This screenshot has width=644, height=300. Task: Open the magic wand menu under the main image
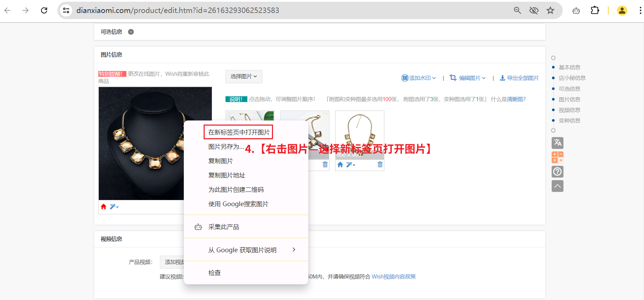[114, 206]
